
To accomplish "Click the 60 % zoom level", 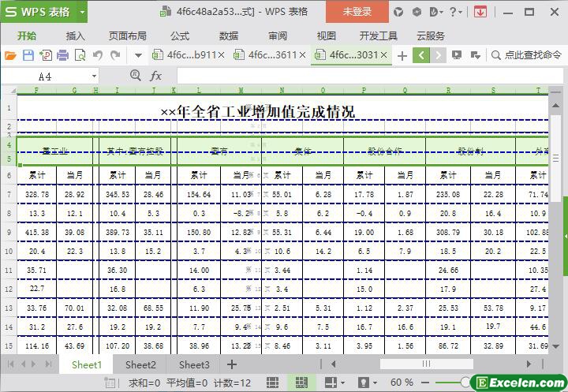I will click(402, 383).
